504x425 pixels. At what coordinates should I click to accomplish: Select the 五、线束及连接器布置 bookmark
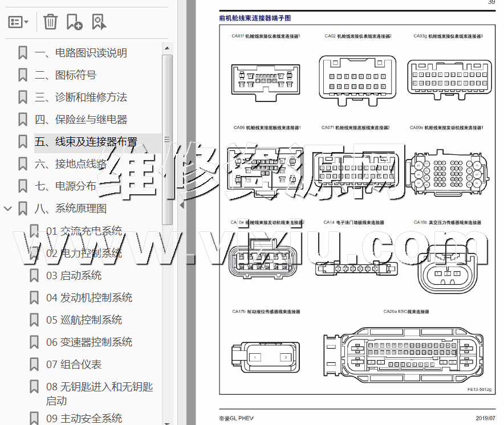tap(86, 142)
